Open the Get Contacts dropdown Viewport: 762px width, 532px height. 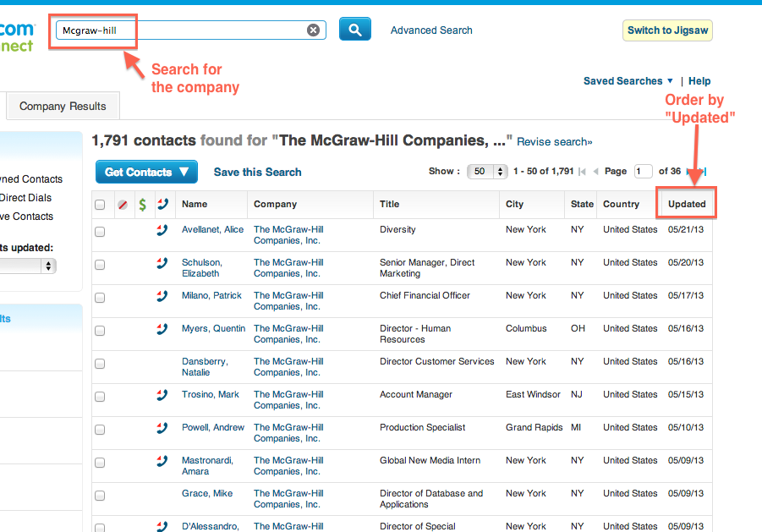pos(146,172)
